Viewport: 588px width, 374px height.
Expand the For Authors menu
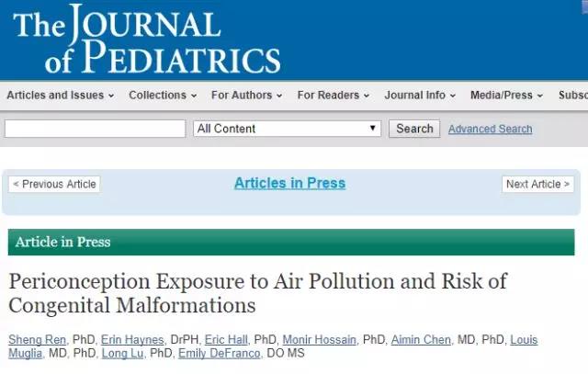247,96
